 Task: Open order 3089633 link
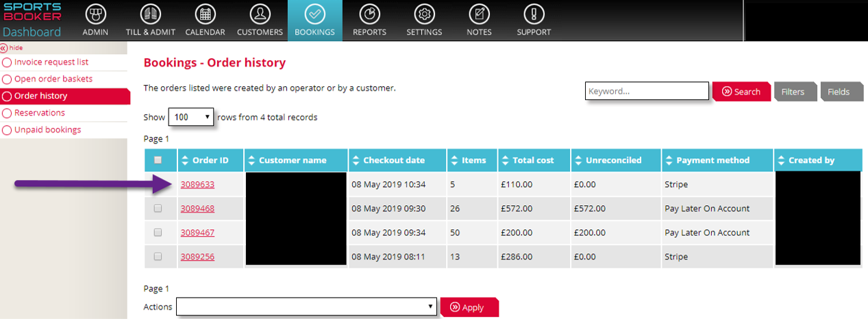[x=197, y=184]
